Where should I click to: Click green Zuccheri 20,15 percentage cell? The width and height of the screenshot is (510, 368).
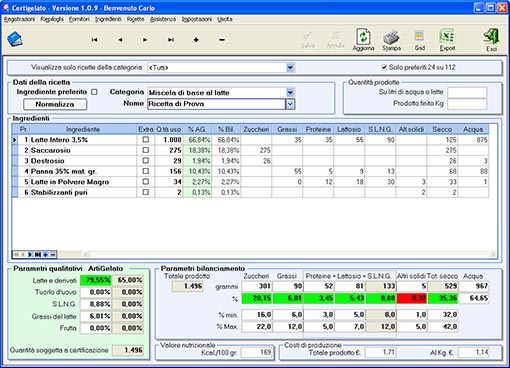point(257,298)
